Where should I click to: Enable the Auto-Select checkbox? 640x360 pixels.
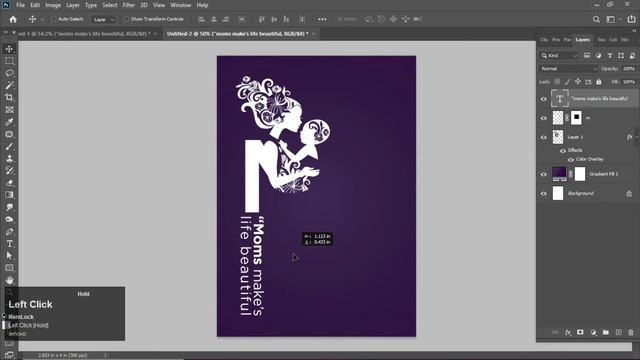[x=53, y=19]
